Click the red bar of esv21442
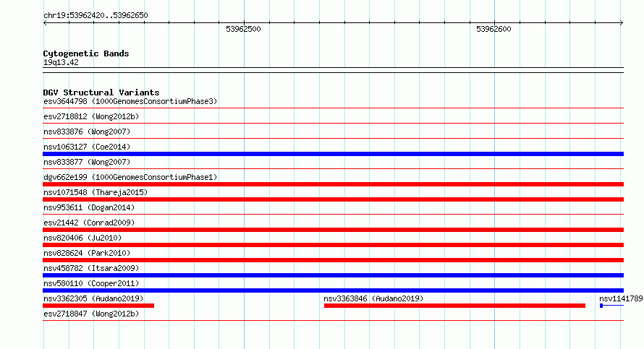The width and height of the screenshot is (644, 349). tap(333, 230)
